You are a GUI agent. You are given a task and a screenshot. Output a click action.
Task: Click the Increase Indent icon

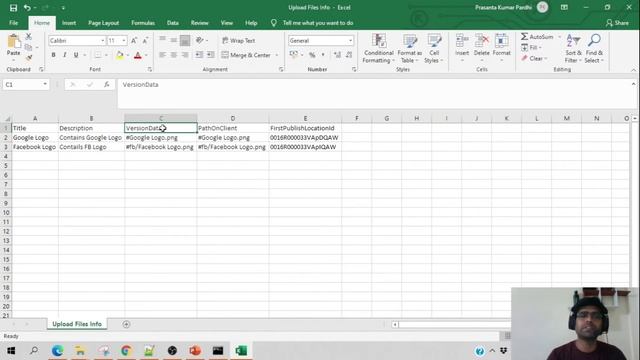[x=211, y=55]
